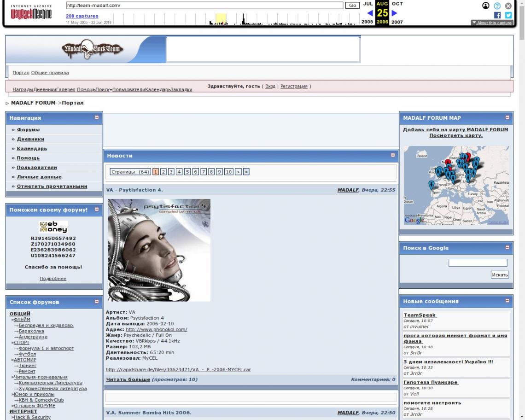Click the forum map image
The height and width of the screenshot is (420, 525).
point(456,185)
